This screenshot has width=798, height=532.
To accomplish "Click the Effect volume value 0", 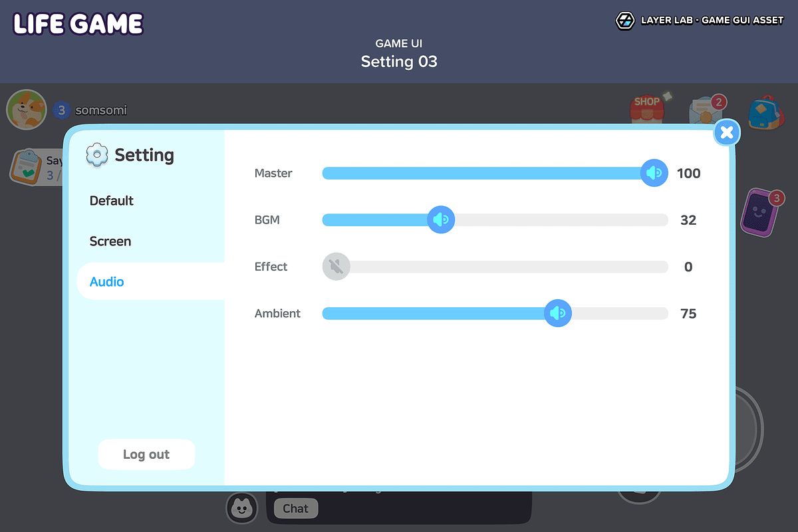I will coord(688,267).
